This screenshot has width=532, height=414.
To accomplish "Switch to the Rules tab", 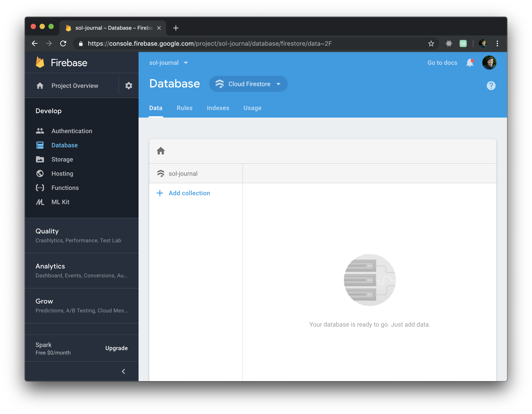I will click(x=184, y=108).
